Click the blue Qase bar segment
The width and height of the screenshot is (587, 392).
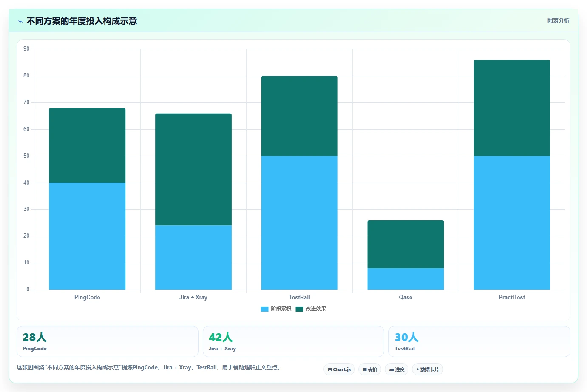tap(406, 279)
